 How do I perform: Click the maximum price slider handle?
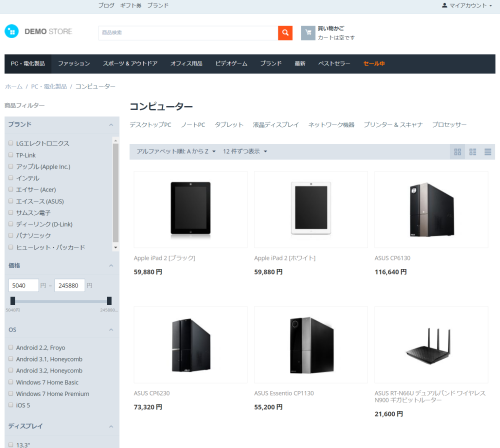(x=109, y=300)
